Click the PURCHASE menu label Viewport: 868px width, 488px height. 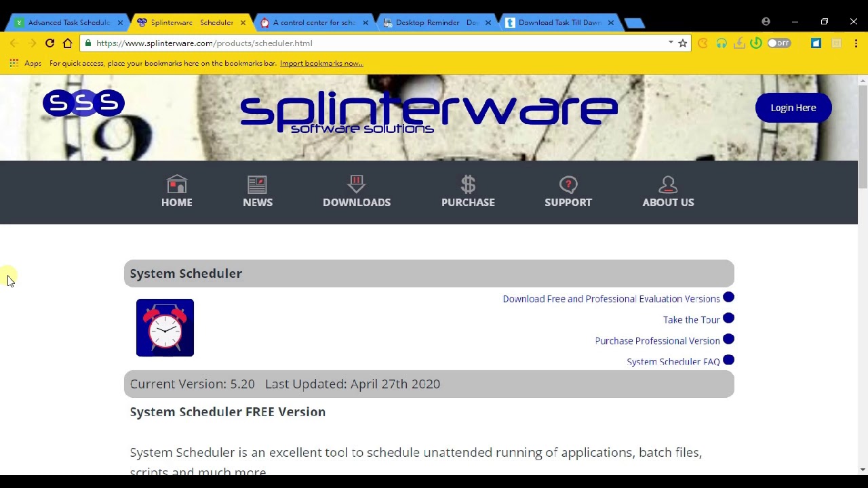(x=468, y=202)
